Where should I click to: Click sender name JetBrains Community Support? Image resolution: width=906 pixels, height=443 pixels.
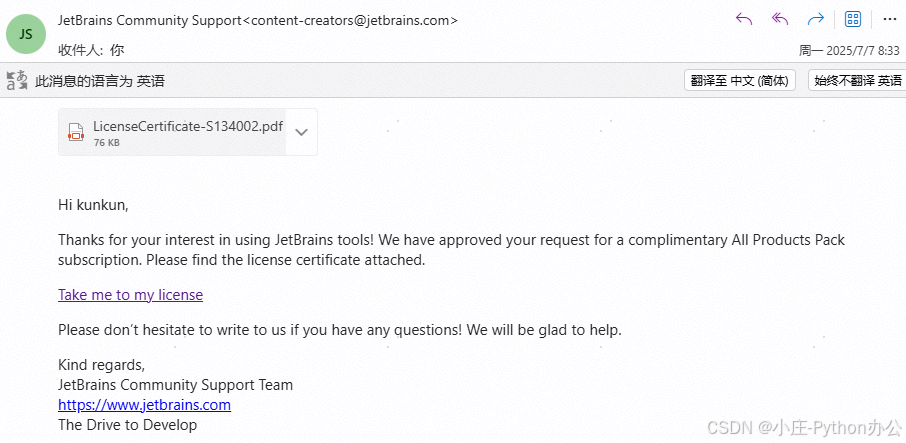point(150,21)
